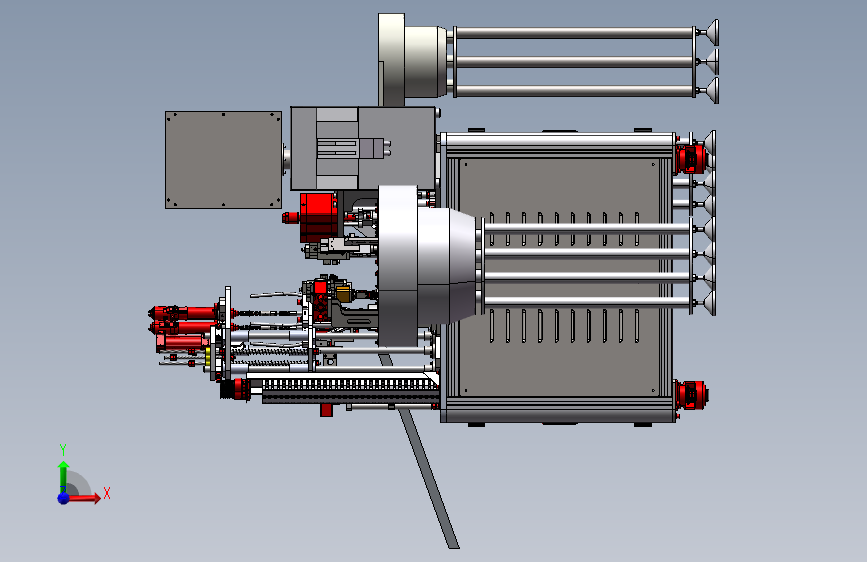Select the red pneumatic cylinders at the far left

tap(184, 327)
